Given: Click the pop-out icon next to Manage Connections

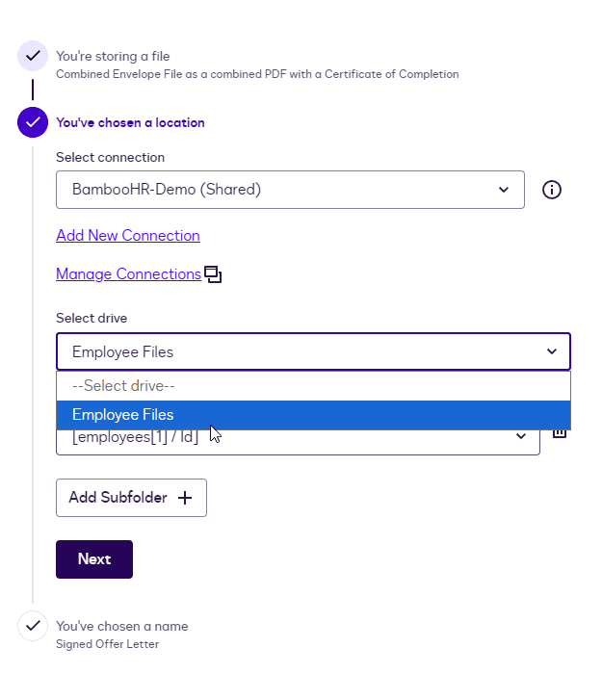Looking at the screenshot, I should point(213,275).
